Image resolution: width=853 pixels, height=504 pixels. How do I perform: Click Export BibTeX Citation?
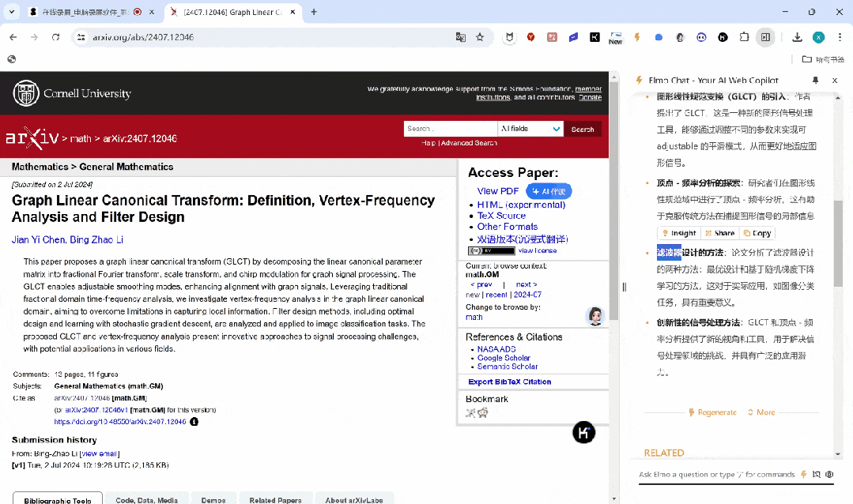(x=510, y=382)
